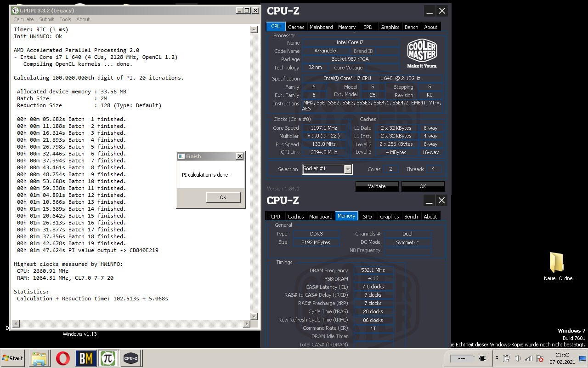Open the Action Center flag icon

[540, 358]
